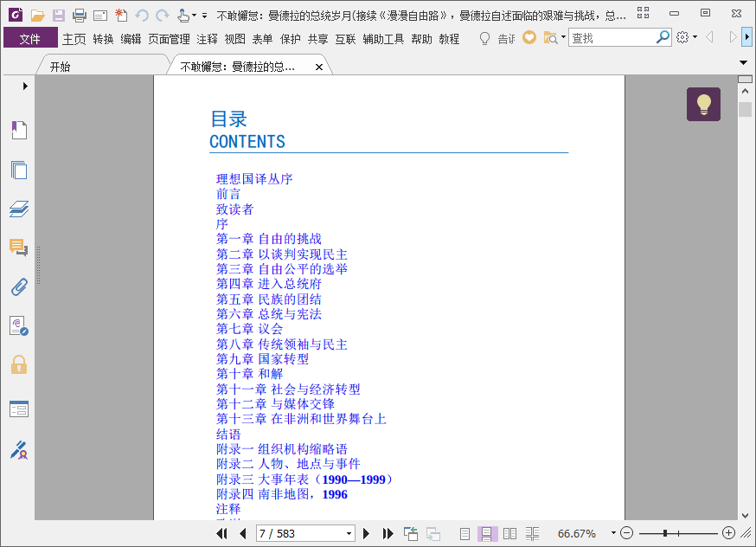This screenshot has width=756, height=547.
Task: Follow the 第十章 和解 link
Action: (x=249, y=374)
